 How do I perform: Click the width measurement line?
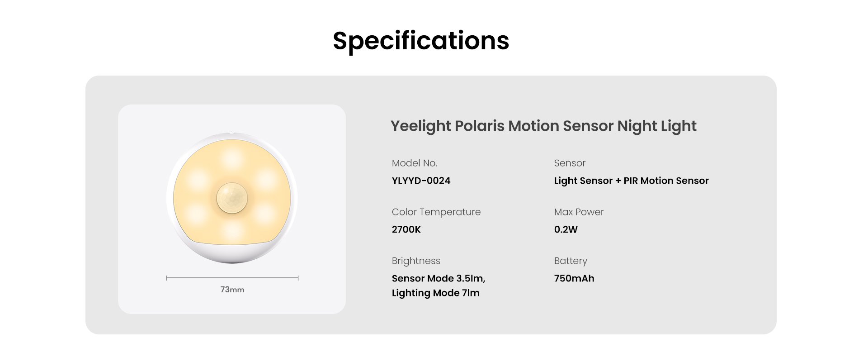click(232, 277)
